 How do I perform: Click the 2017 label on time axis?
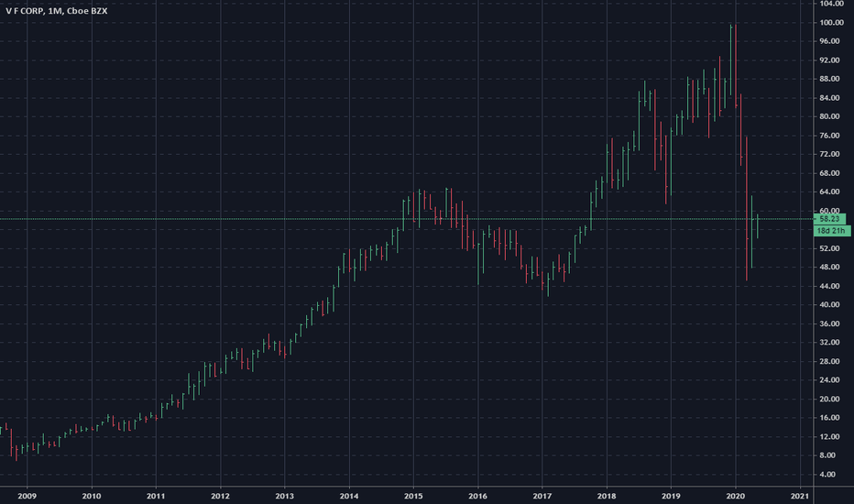pyautogui.click(x=542, y=496)
